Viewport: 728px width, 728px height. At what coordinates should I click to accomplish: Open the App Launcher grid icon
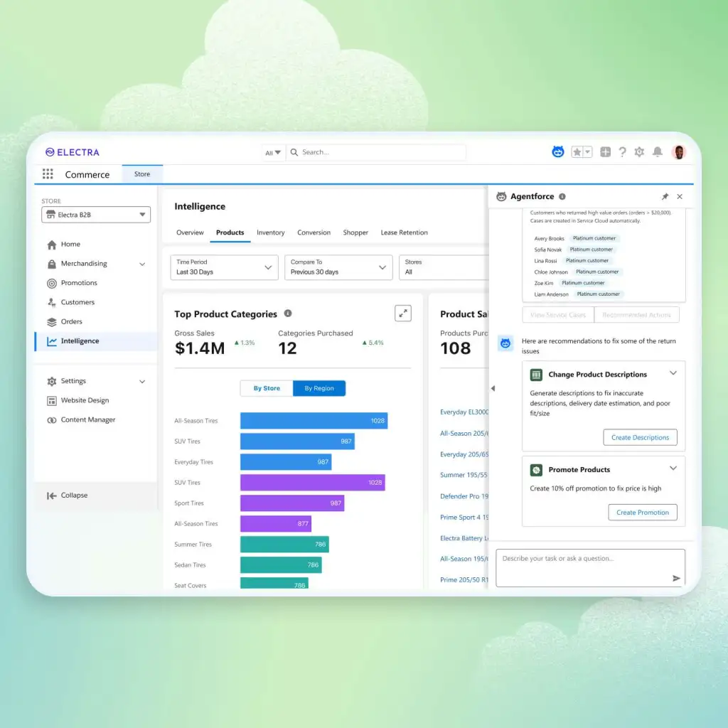(x=47, y=174)
